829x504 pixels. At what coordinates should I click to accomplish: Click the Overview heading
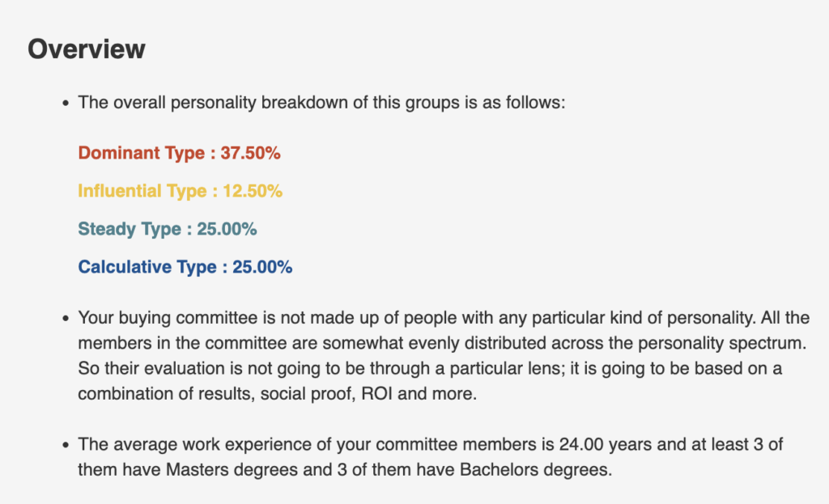(86, 49)
